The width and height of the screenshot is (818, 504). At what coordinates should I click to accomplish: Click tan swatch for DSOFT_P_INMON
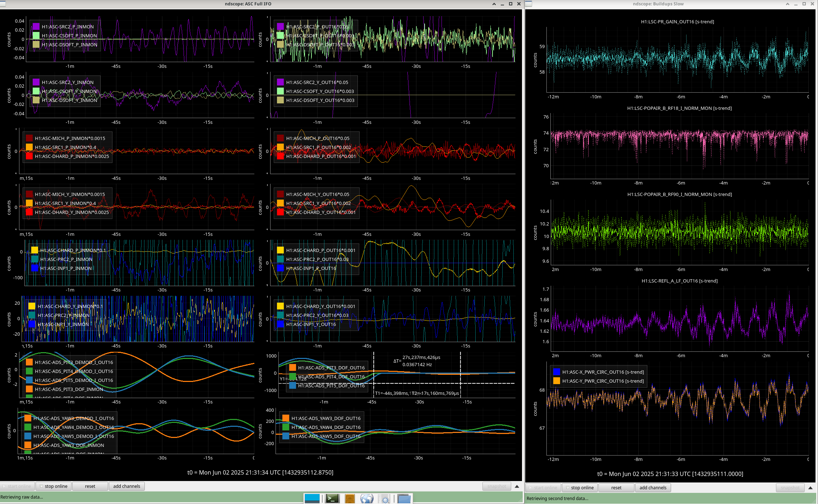pyautogui.click(x=36, y=45)
